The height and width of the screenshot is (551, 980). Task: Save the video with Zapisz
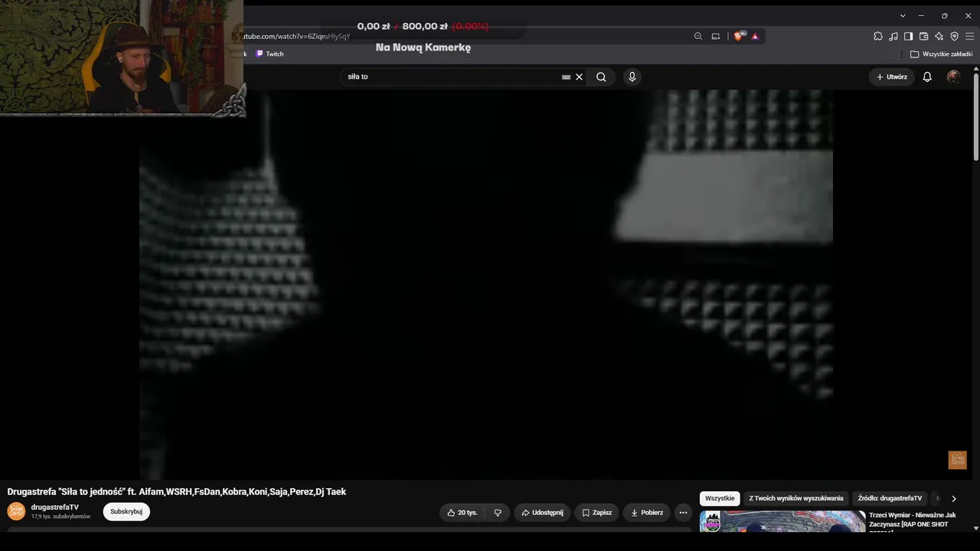point(596,513)
